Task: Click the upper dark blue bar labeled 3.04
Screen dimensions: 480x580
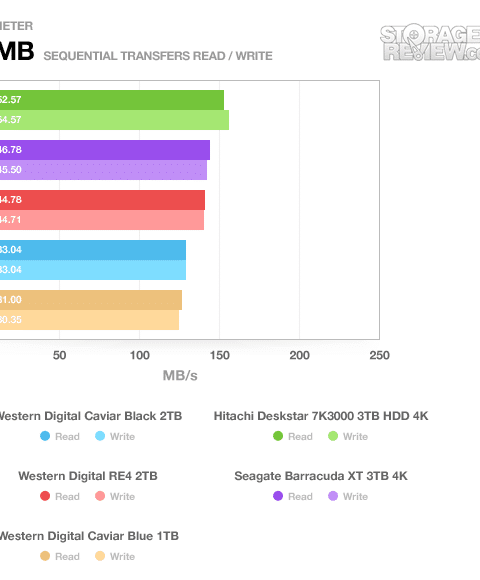Action: [x=93, y=250]
